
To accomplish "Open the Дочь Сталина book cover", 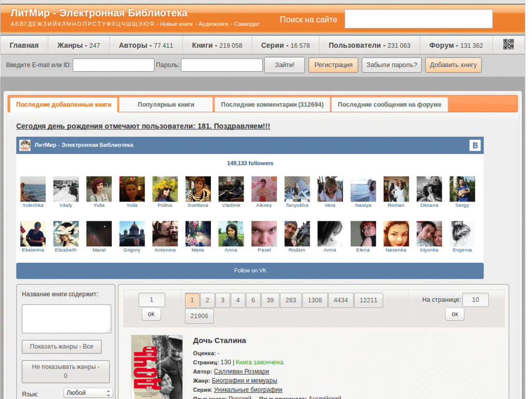I will coord(157,367).
